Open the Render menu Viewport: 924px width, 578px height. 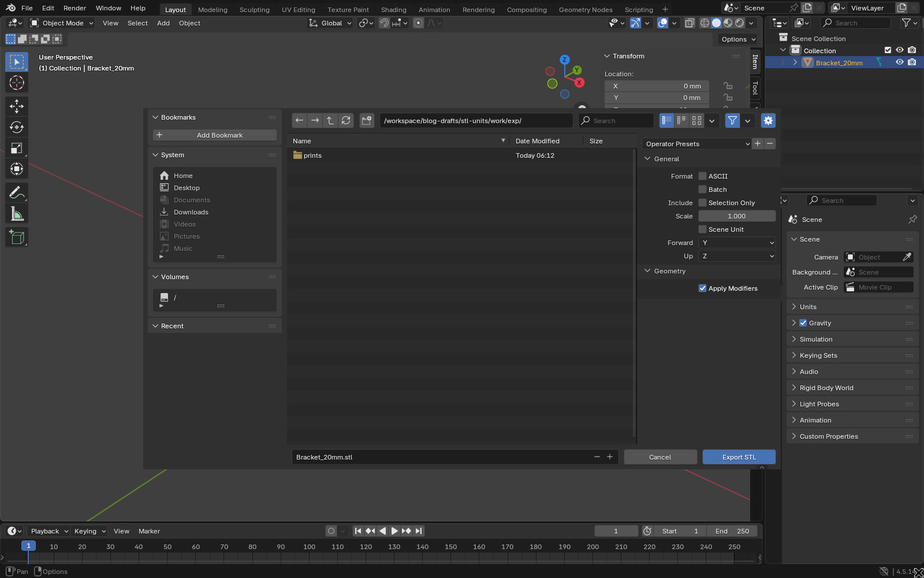coord(74,8)
